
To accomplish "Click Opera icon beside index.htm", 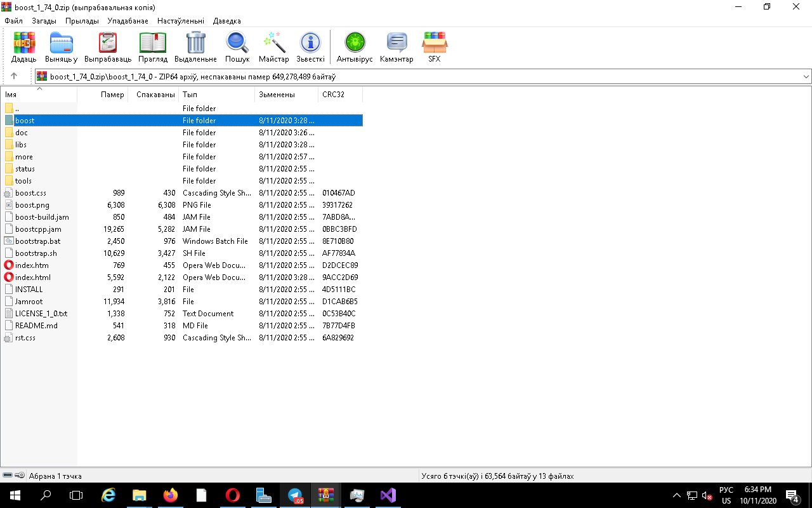I will click(x=9, y=265).
